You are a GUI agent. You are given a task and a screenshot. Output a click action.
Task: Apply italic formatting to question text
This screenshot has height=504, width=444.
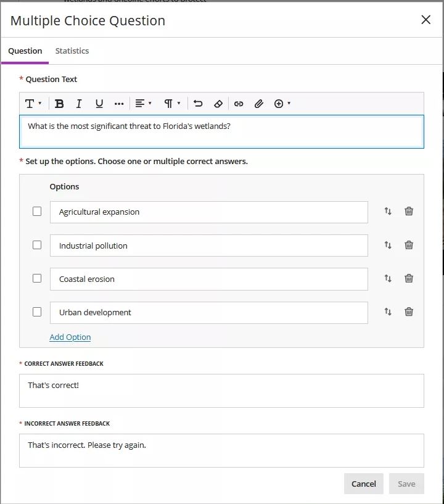[79, 104]
